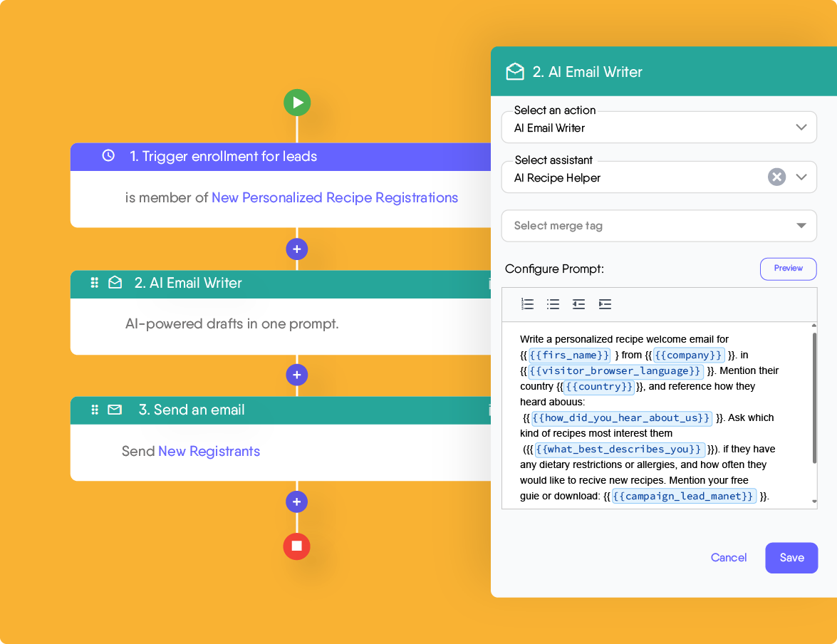This screenshot has width=837, height=644.
Task: Click the New Registrants link
Action: 209,451
